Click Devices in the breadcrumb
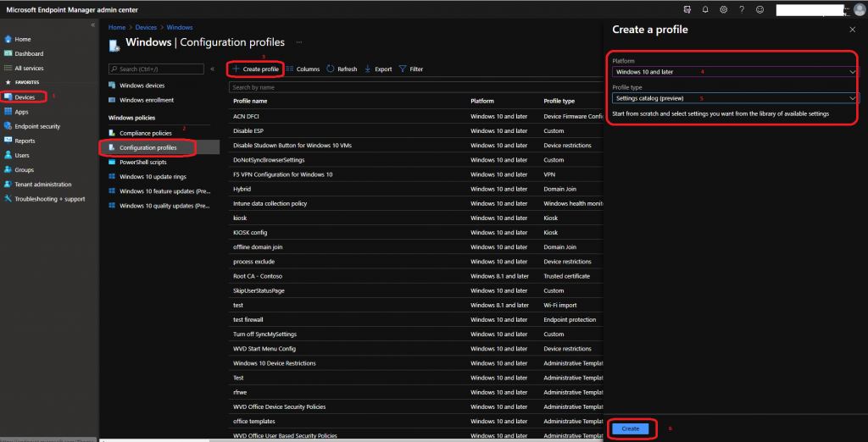This screenshot has width=868, height=442. 146,27
